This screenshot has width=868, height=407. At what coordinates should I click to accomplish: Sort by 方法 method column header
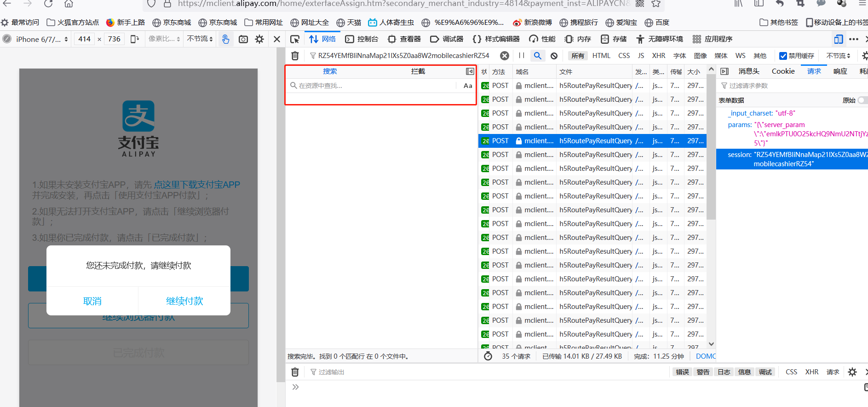[x=499, y=72]
